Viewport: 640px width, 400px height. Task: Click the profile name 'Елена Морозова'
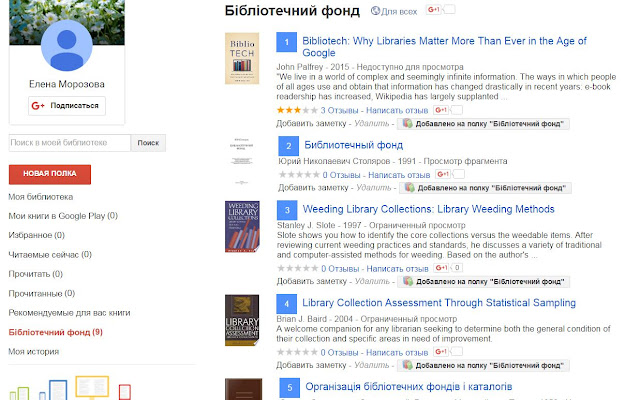point(67,84)
